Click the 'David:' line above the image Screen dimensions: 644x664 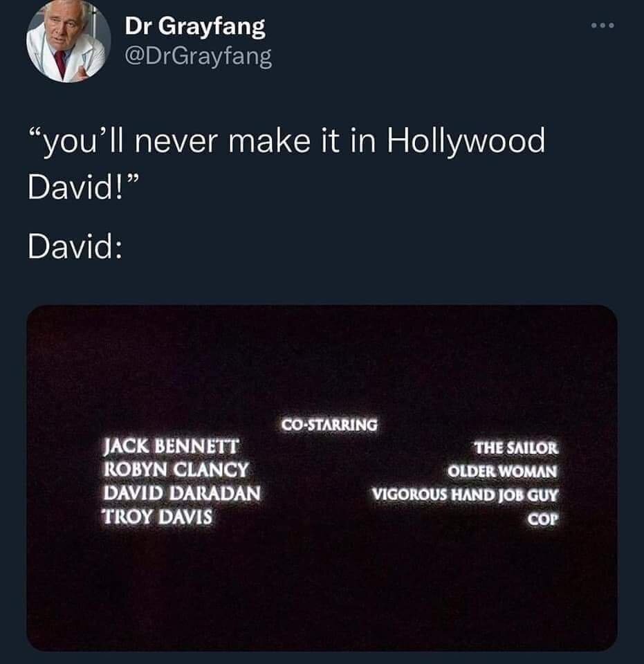point(75,247)
